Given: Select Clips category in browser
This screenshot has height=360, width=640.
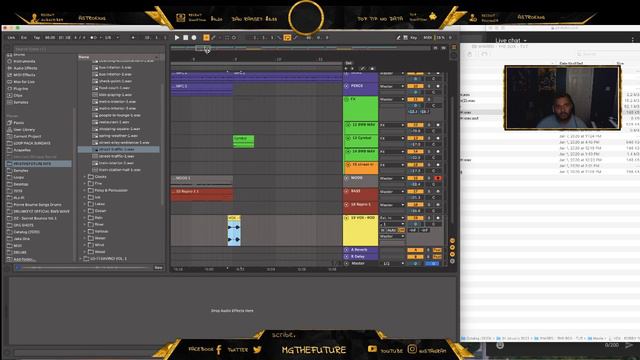Looking at the screenshot, I should pyautogui.click(x=18, y=96).
